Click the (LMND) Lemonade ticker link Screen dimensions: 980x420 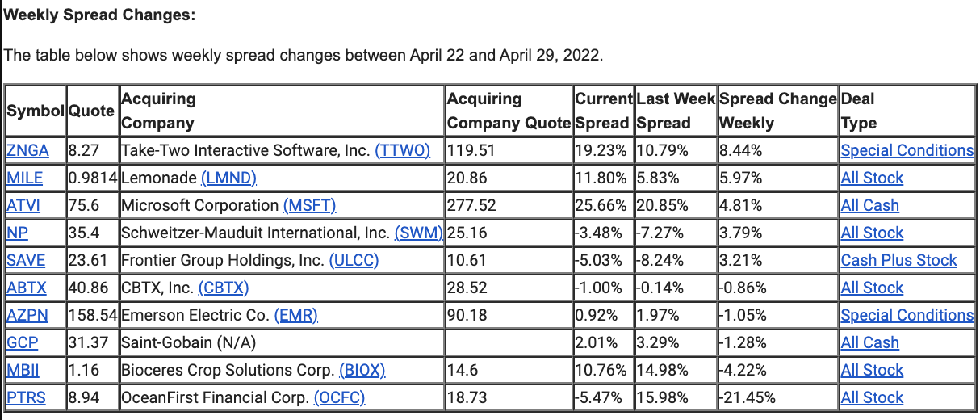[228, 178]
